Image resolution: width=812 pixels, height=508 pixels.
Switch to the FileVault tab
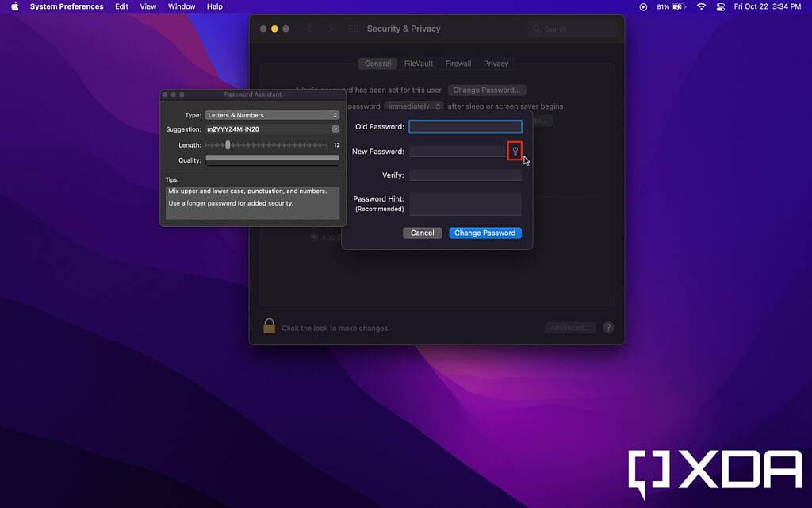[419, 63]
